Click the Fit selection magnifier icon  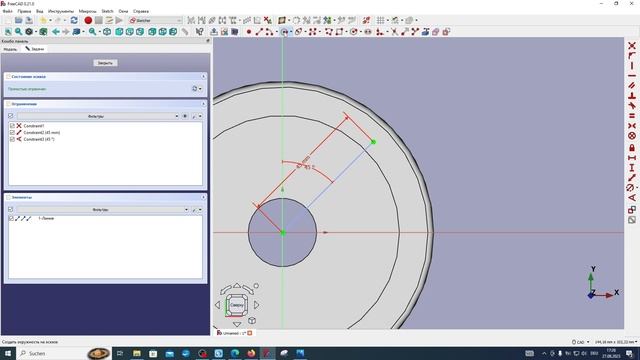pos(18,31)
